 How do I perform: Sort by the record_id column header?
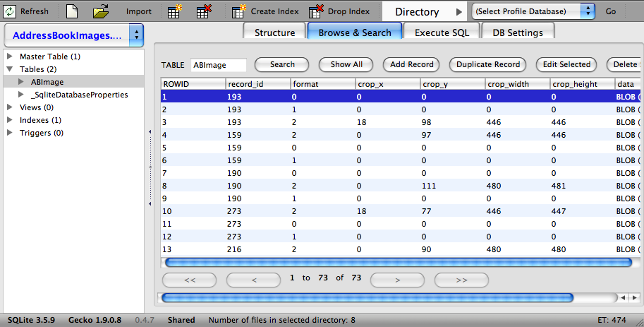click(258, 84)
